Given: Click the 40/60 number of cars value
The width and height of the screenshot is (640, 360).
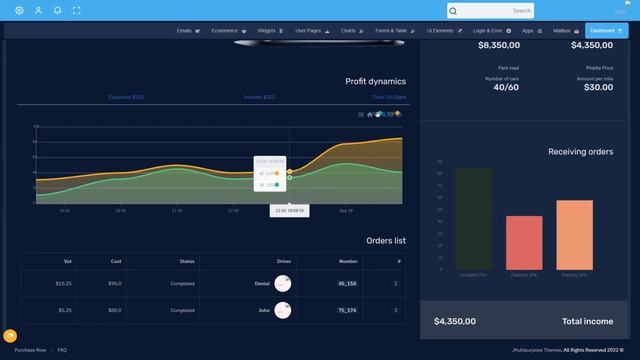Looking at the screenshot, I should click(x=506, y=87).
